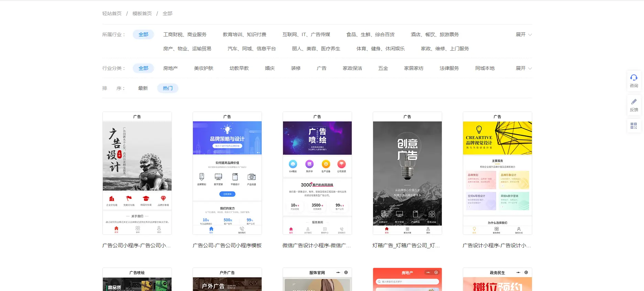
Task: Open yellow 品牌视觉设计 template thumbnail
Action: (497, 173)
